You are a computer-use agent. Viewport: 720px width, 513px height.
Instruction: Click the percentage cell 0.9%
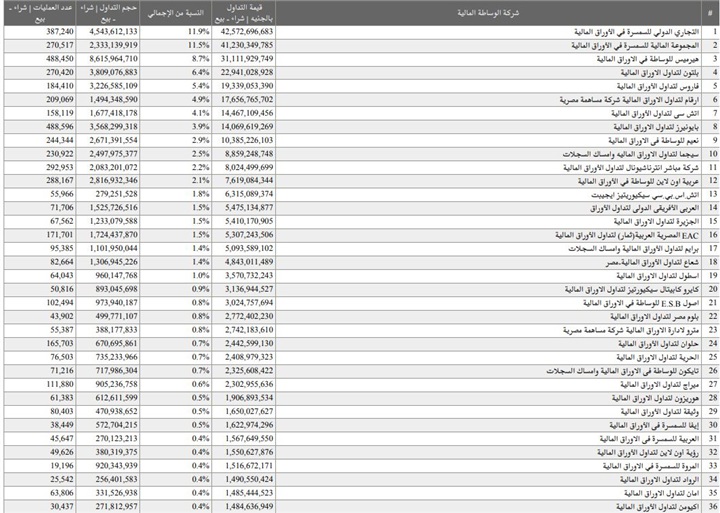175,289
